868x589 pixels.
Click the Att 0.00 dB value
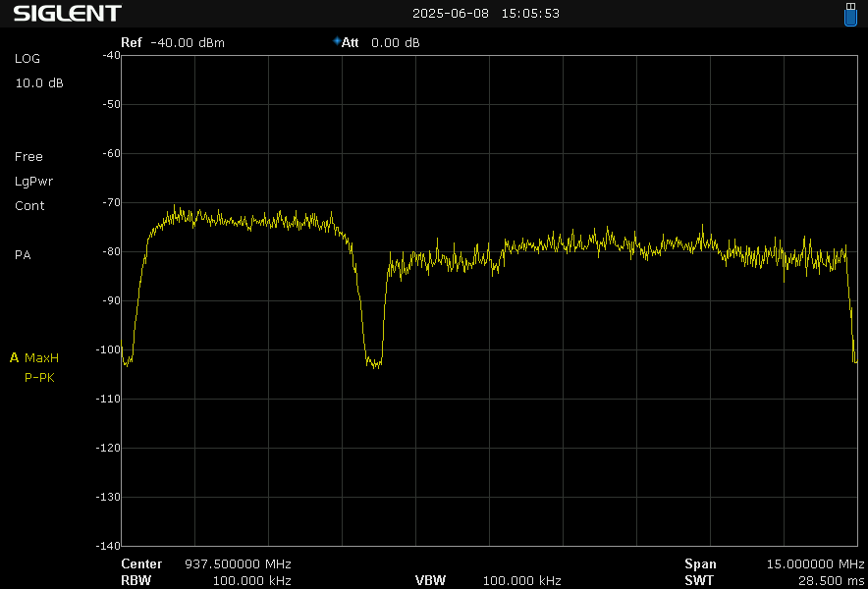[x=395, y=42]
